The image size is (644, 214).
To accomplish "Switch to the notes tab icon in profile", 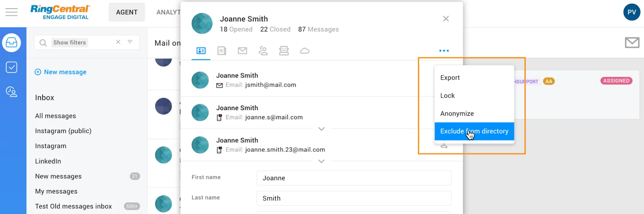I will [x=222, y=51].
